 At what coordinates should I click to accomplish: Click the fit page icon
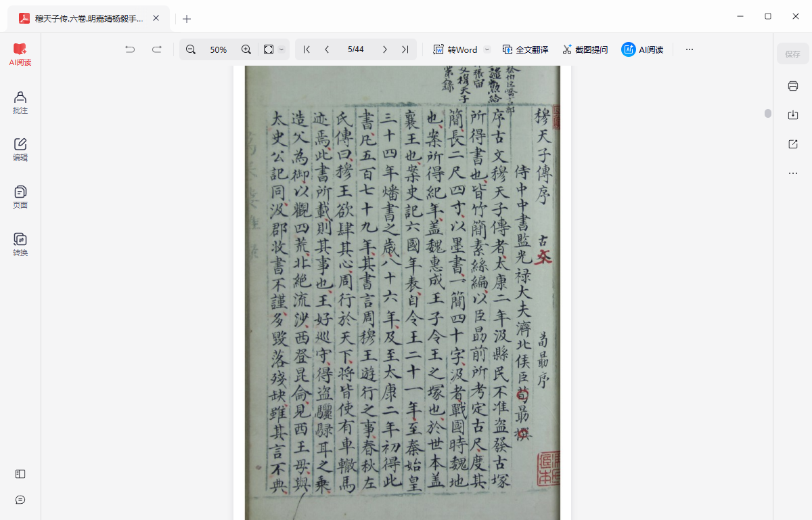[x=269, y=49]
